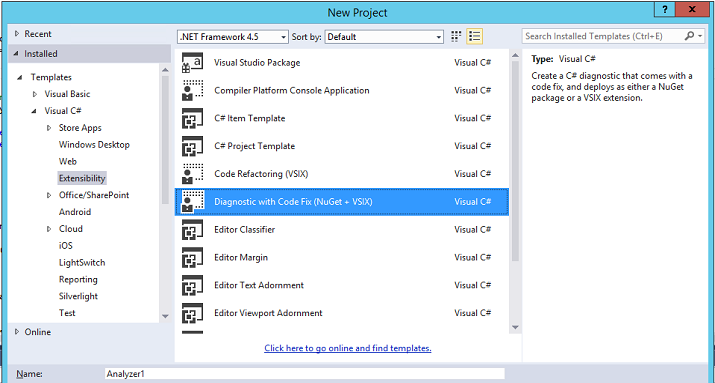The width and height of the screenshot is (715, 383).
Task: Expand the Online section
Action: [x=17, y=332]
